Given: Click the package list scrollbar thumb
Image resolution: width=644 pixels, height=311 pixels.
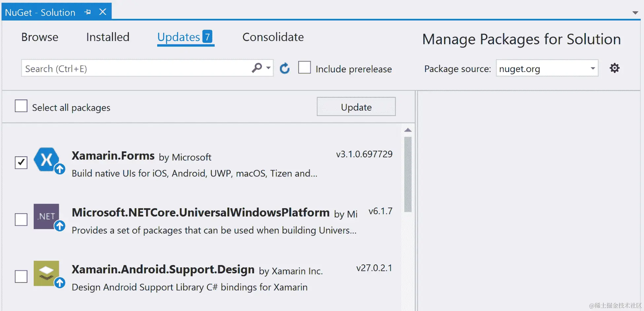Looking at the screenshot, I should click(408, 174).
